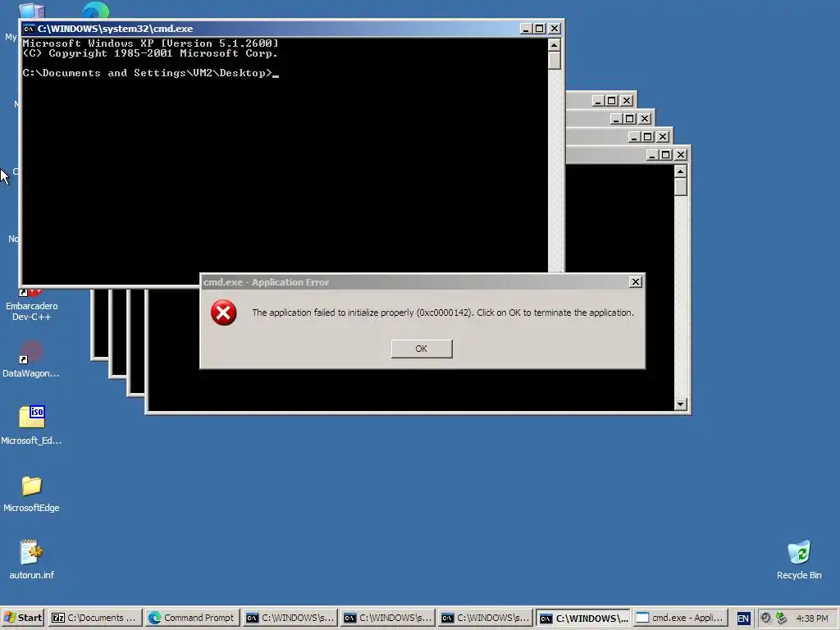The image size is (840, 630).
Task: Close the front cmd.exe window
Action: (x=555, y=29)
